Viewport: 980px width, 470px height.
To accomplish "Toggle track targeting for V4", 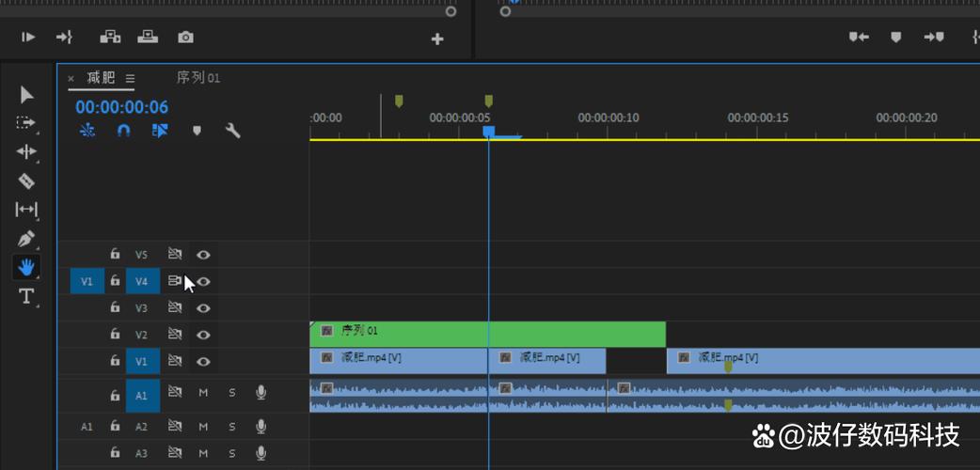I will [x=143, y=281].
